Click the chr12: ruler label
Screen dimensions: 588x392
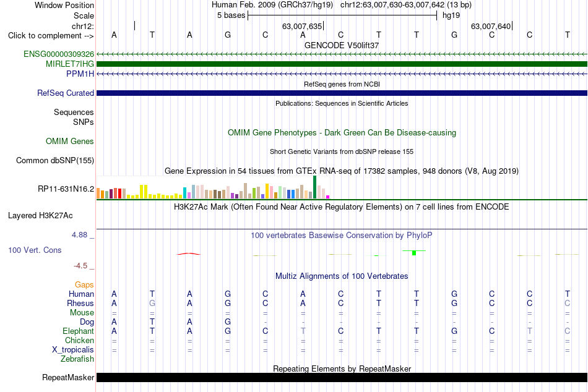pyautogui.click(x=83, y=26)
